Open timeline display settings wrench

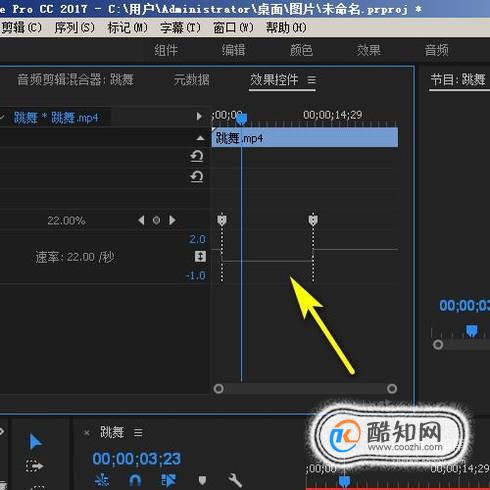click(x=235, y=480)
